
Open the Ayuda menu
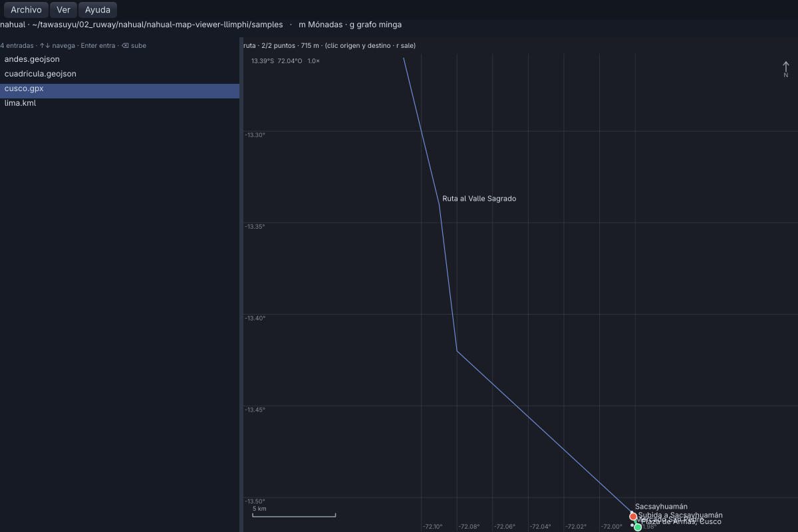(x=98, y=10)
